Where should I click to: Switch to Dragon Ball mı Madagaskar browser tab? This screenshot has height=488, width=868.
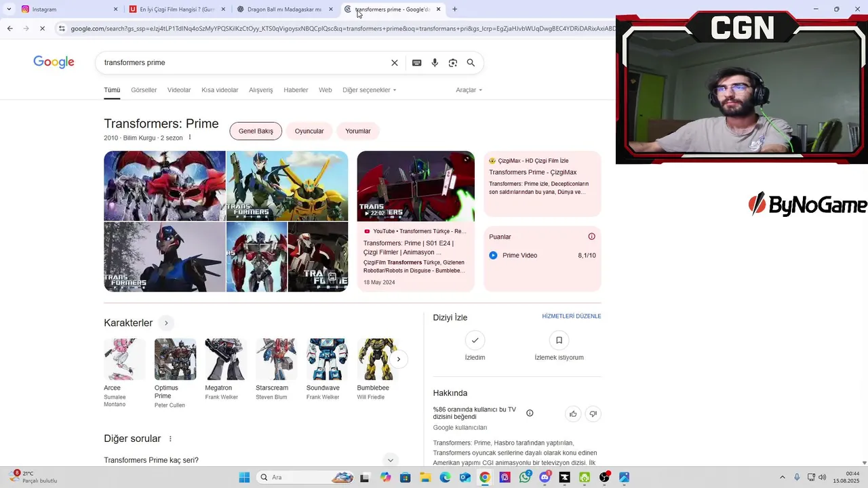point(285,9)
